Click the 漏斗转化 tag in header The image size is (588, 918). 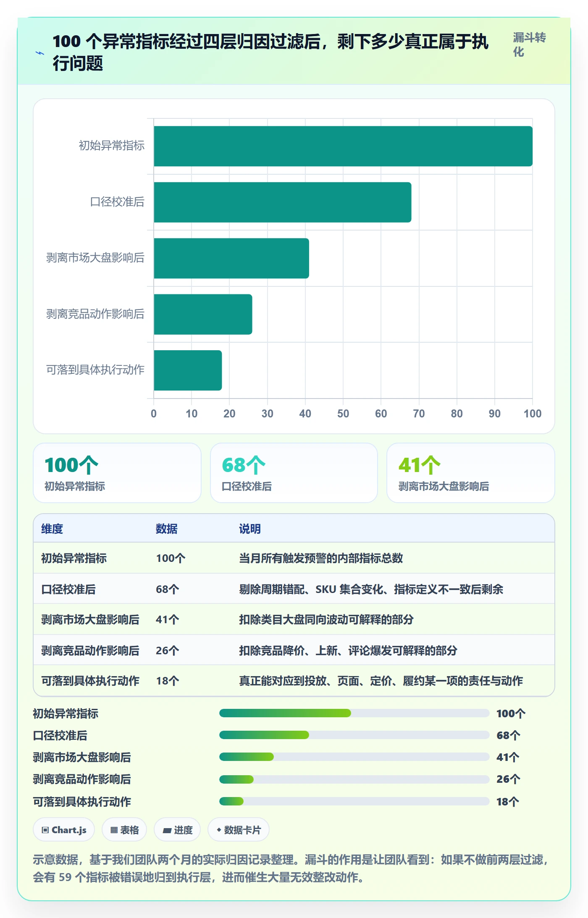click(529, 45)
